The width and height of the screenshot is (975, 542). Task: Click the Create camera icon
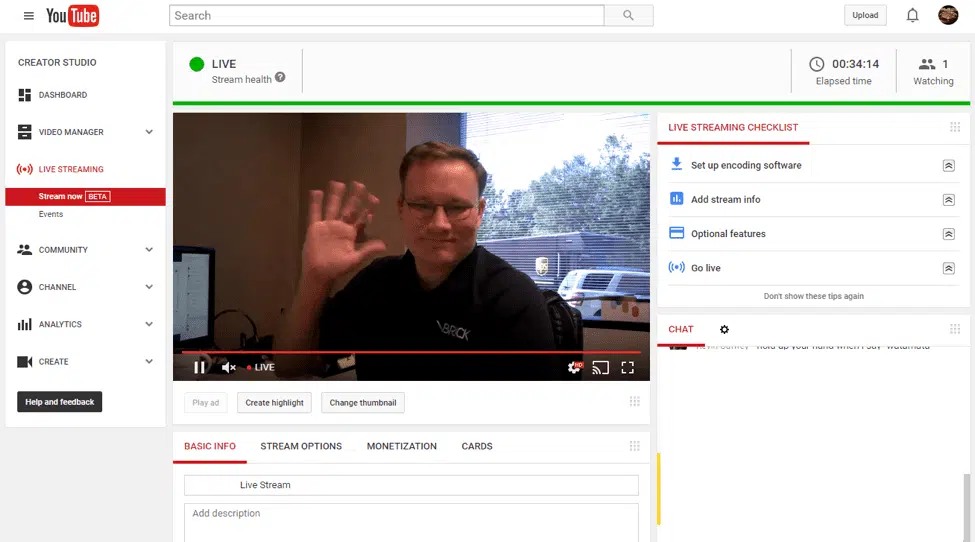click(25, 362)
